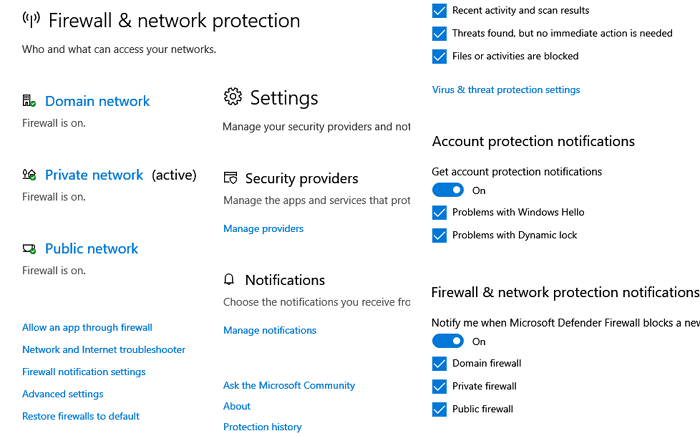700x436 pixels.
Task: Open the Private network settings
Action: [x=94, y=175]
